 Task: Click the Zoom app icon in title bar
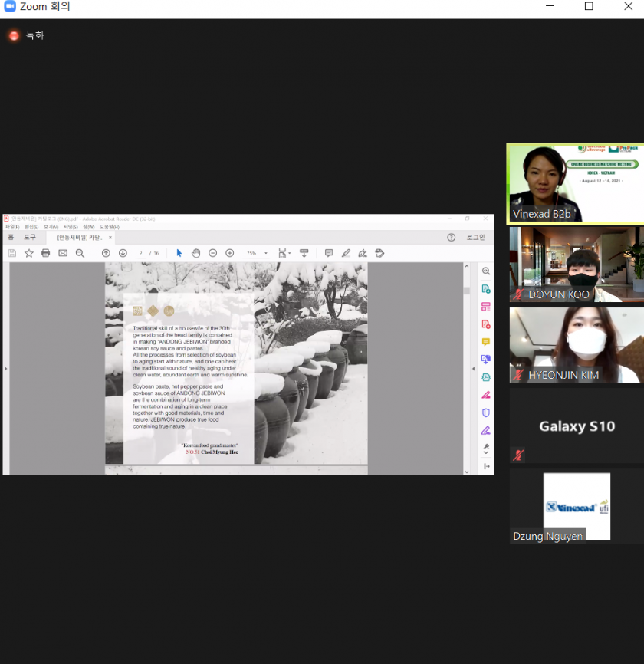[x=10, y=6]
